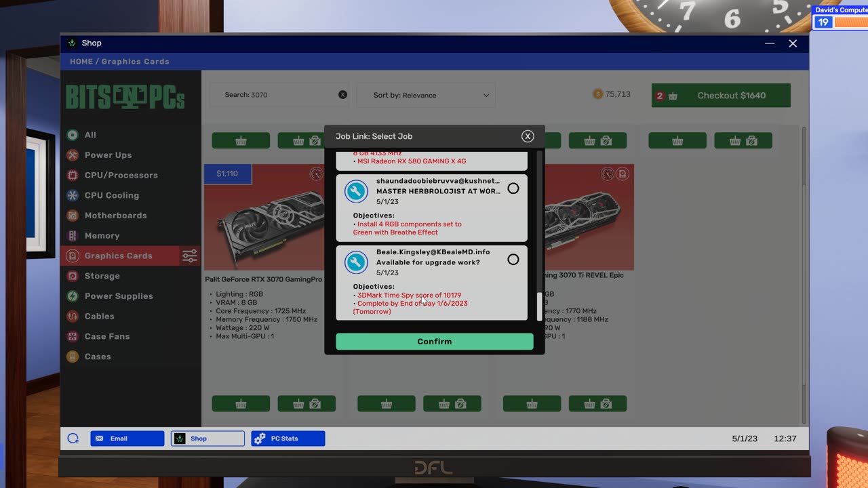Select Graphics Cards category label
This screenshot has height=488, width=868.
[119, 256]
